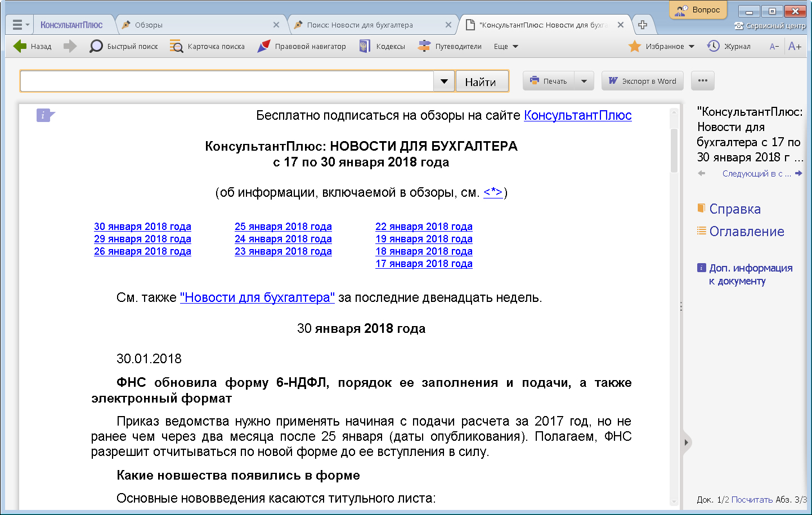Viewport: 812px width, 515px height.
Task: Open the main hamburger menu
Action: [x=20, y=25]
